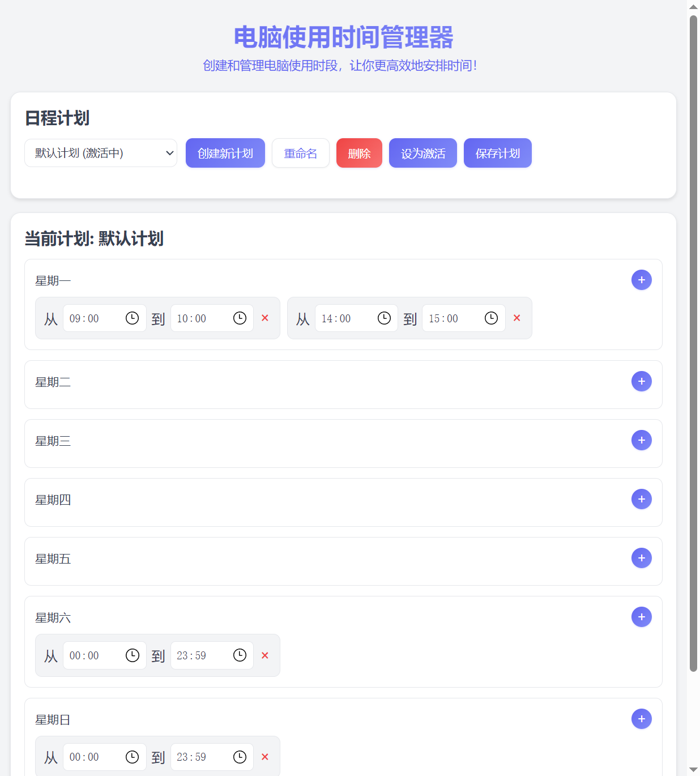Click the 创建新计划 button

click(225, 153)
